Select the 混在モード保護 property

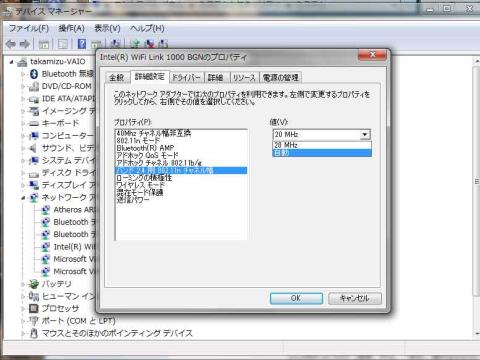140,192
